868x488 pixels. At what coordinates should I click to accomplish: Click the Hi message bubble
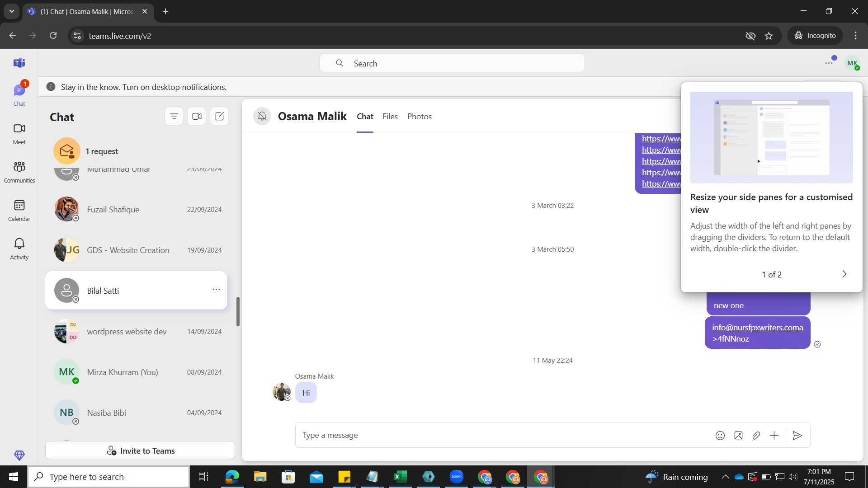point(306,393)
